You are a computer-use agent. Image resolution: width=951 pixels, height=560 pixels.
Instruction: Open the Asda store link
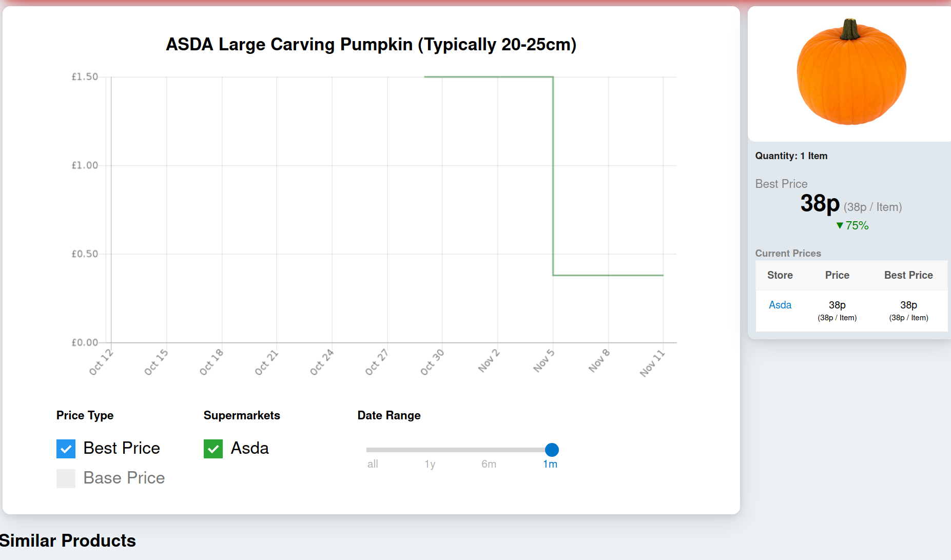(780, 305)
